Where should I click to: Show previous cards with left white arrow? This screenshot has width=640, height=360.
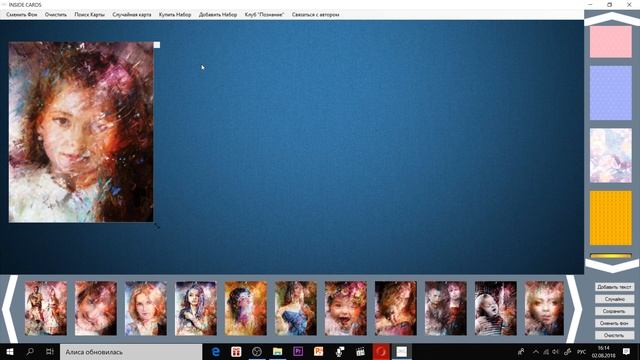click(x=10, y=309)
